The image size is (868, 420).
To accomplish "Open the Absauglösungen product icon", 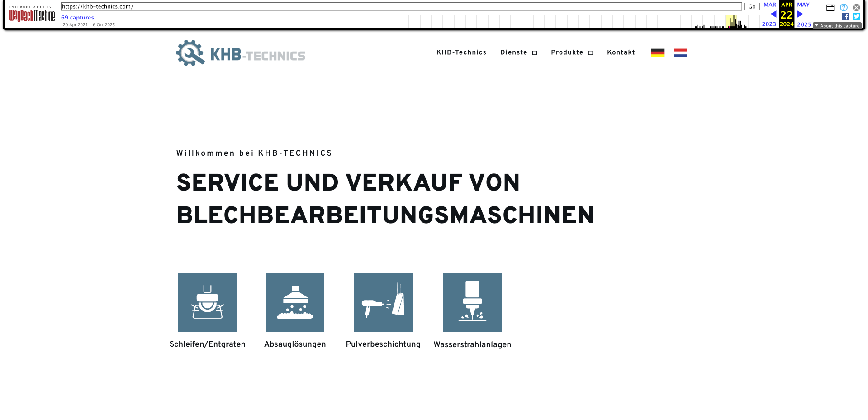I will (x=294, y=302).
